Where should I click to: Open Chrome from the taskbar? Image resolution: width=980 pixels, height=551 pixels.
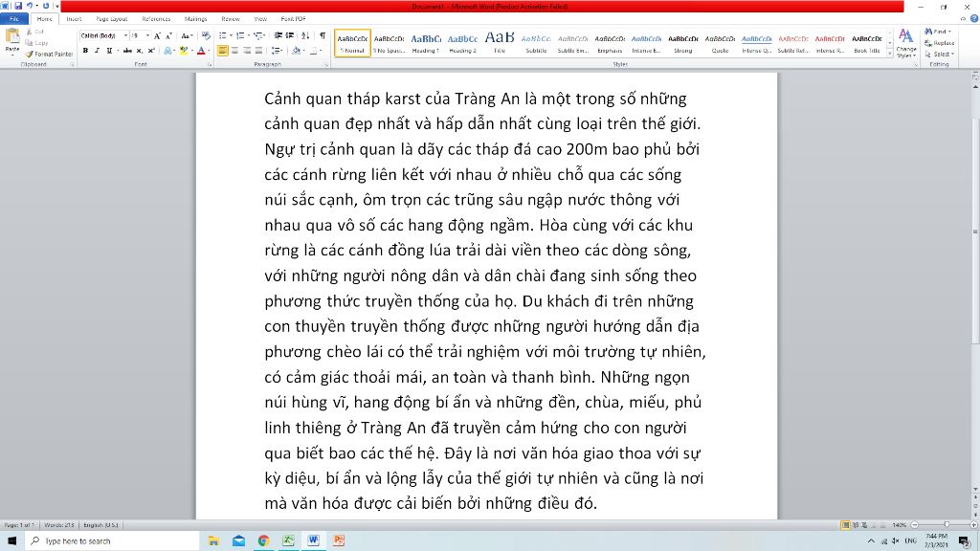(263, 541)
